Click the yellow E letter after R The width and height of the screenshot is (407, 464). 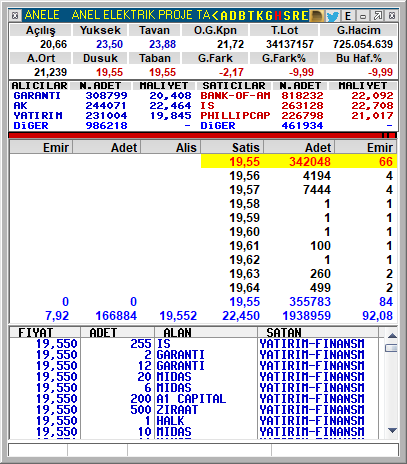pyautogui.click(x=305, y=16)
